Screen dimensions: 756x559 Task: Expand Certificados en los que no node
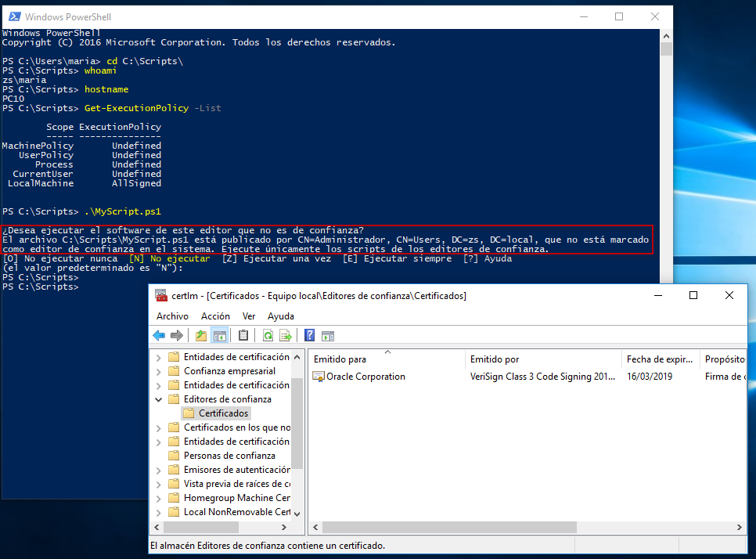point(158,427)
